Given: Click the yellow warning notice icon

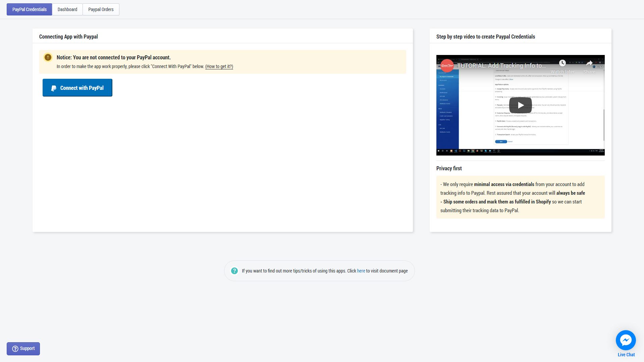Looking at the screenshot, I should coord(48,57).
